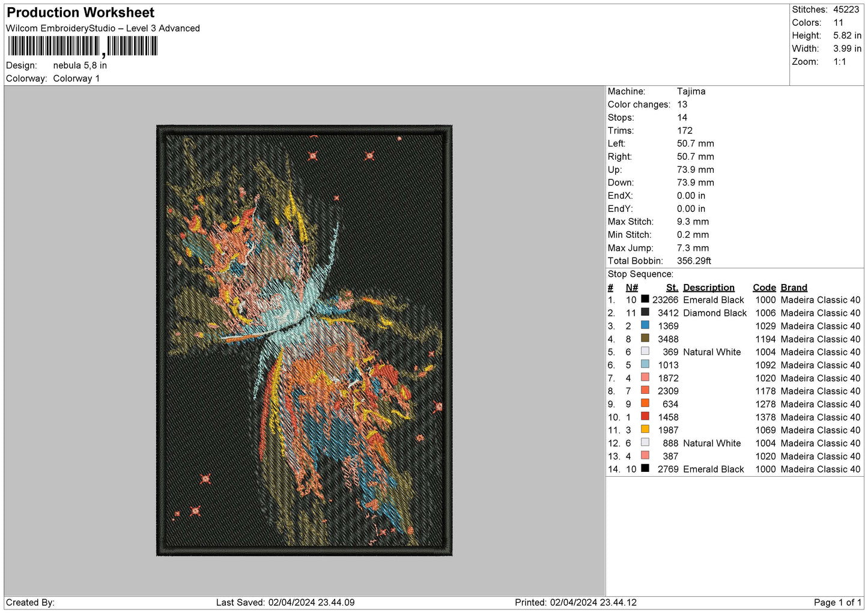Click 'Wilcom EmbroideryStudio – Level 3 Advanced' text
The width and height of the screenshot is (868, 613).
tap(103, 28)
